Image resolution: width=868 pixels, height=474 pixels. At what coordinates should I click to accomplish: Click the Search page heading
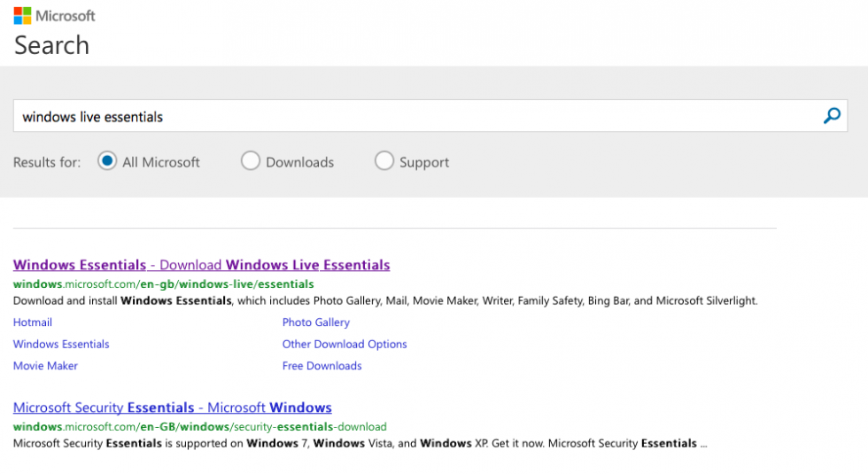click(x=51, y=45)
